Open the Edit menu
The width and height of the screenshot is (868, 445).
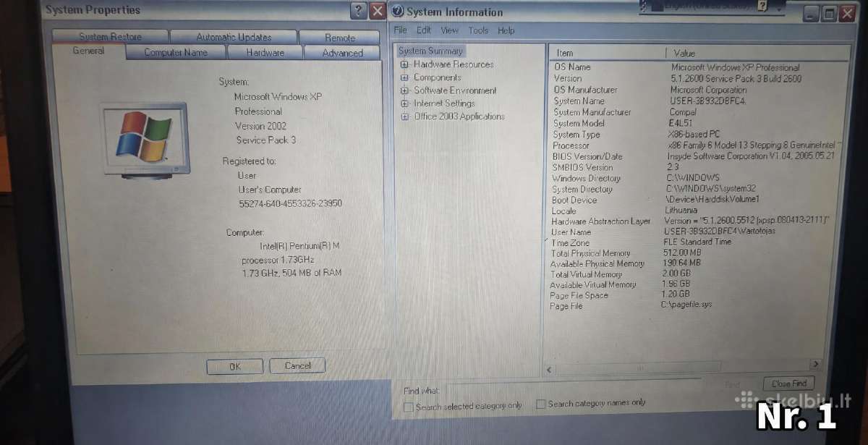tap(424, 30)
